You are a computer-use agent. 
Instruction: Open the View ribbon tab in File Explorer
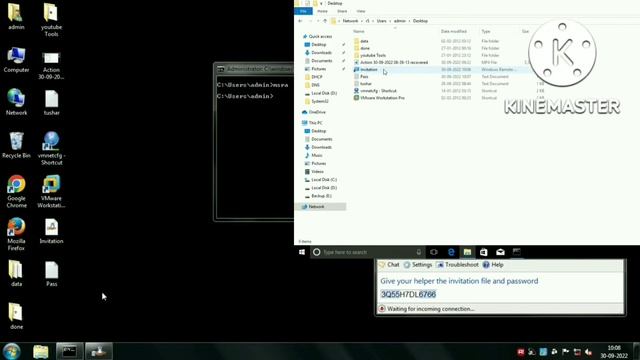point(361,11)
